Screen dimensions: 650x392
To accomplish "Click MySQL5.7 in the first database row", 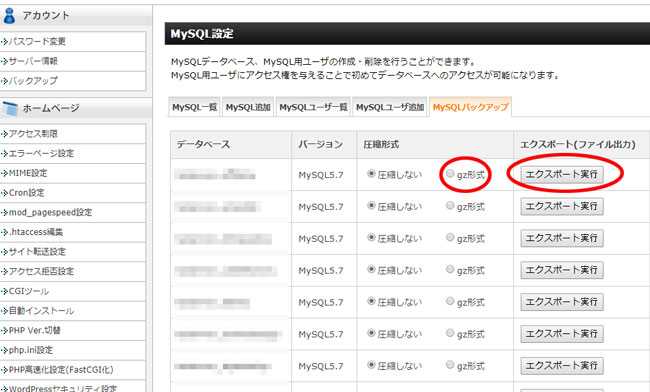I will (x=321, y=175).
